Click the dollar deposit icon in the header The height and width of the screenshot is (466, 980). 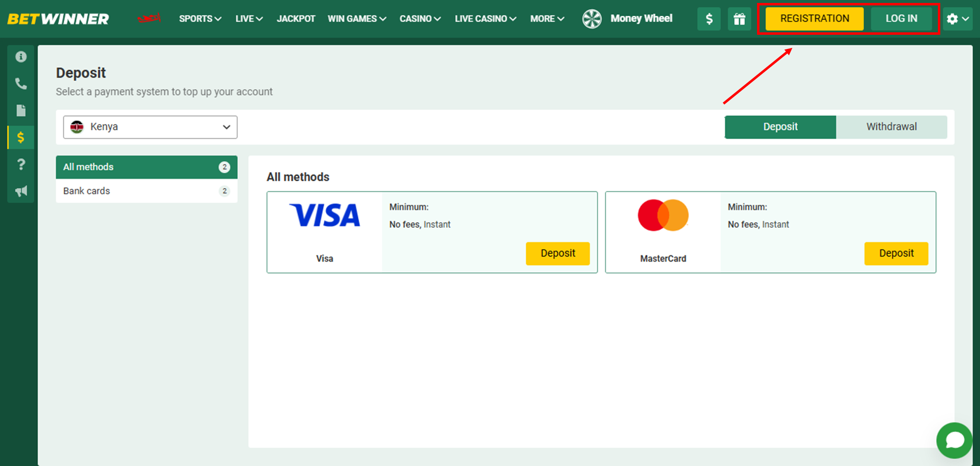(x=709, y=19)
